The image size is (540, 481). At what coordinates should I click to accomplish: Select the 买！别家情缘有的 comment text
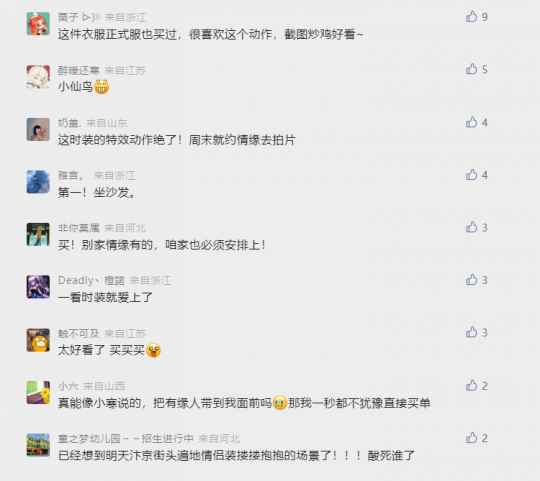click(162, 245)
